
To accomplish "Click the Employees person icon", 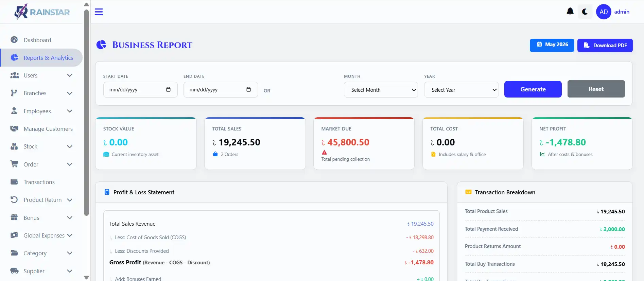I will pos(14,111).
